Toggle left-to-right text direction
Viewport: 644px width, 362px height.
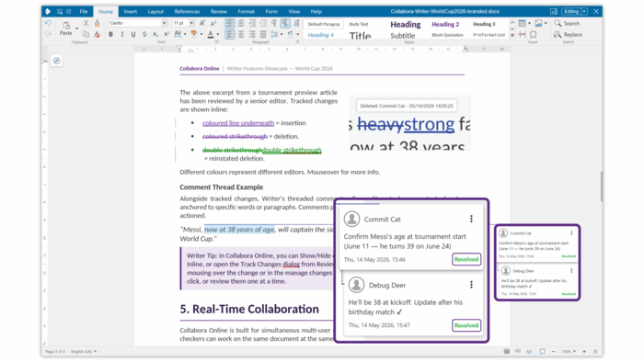click(x=285, y=23)
